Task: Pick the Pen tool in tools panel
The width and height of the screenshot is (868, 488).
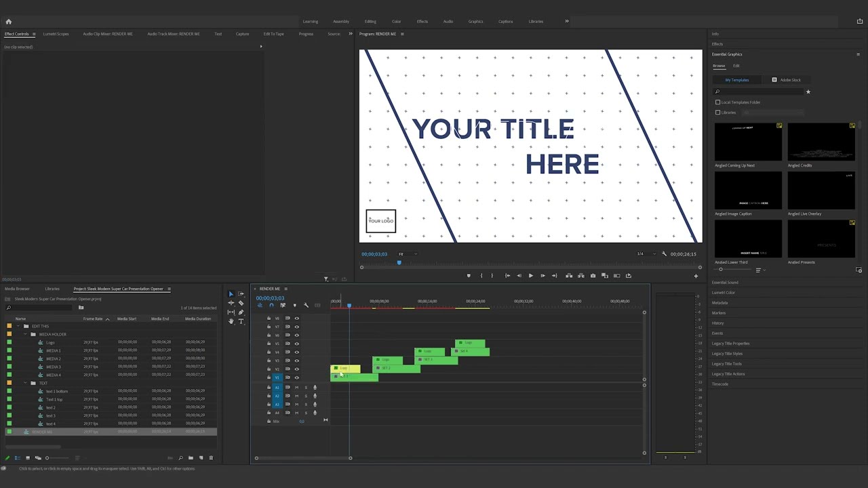Action: click(241, 312)
